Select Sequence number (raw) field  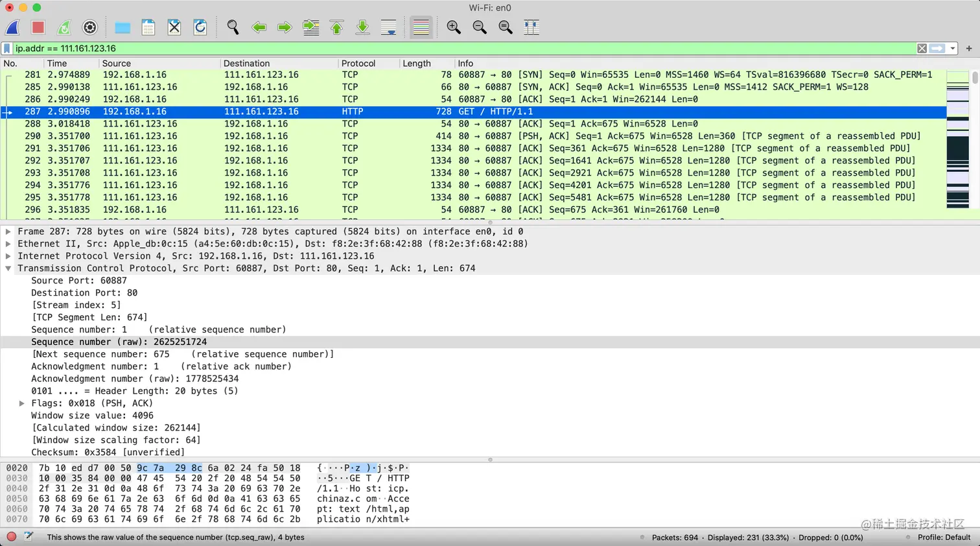click(x=119, y=342)
